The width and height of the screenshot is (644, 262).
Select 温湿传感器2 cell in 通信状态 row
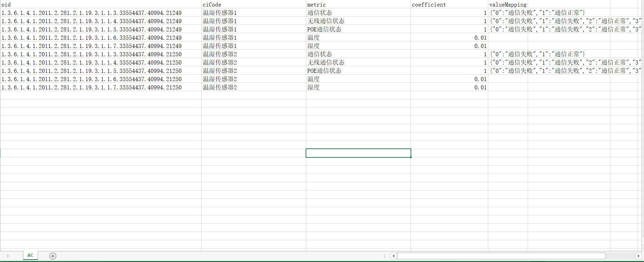254,54
